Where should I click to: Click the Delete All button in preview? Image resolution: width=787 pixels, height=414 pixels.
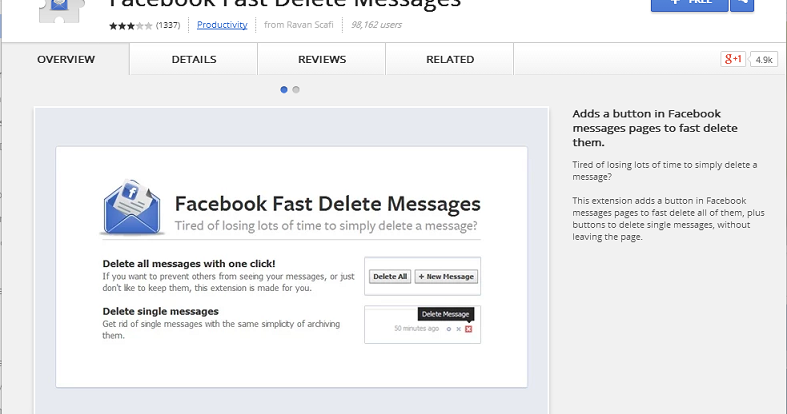click(x=389, y=276)
